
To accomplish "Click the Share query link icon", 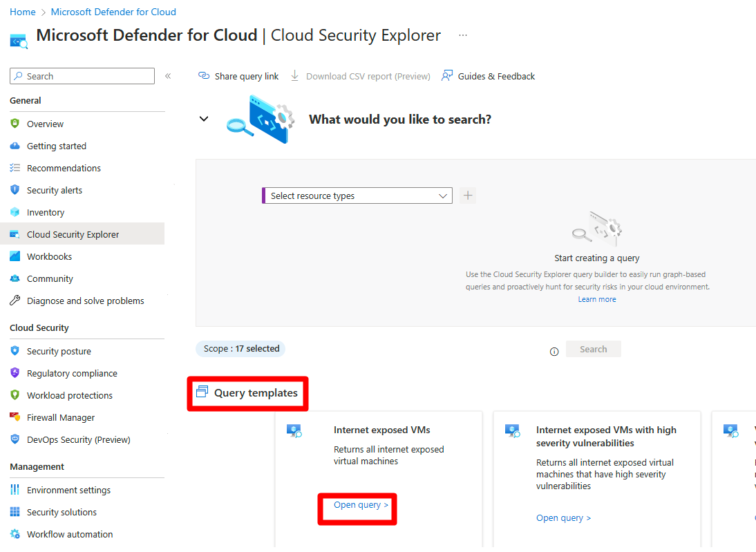I will [x=204, y=76].
